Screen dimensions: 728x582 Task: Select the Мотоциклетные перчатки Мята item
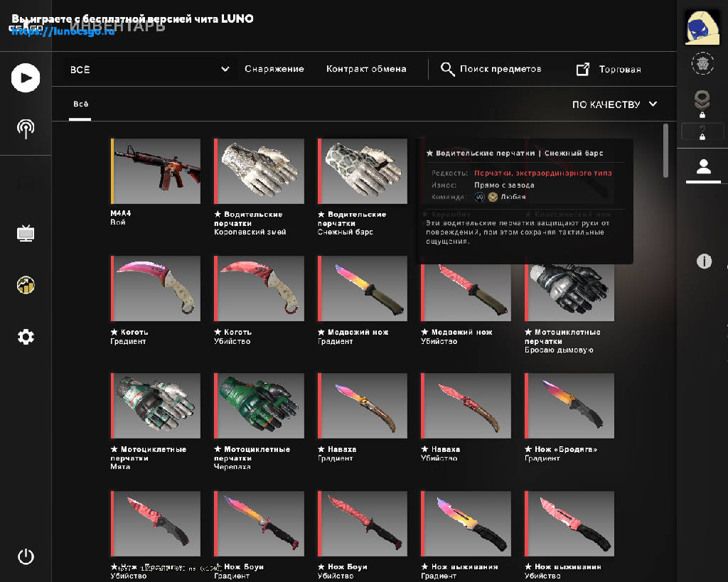point(156,406)
